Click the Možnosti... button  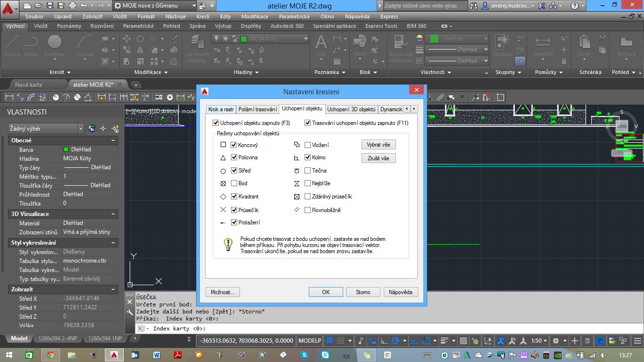pos(223,292)
